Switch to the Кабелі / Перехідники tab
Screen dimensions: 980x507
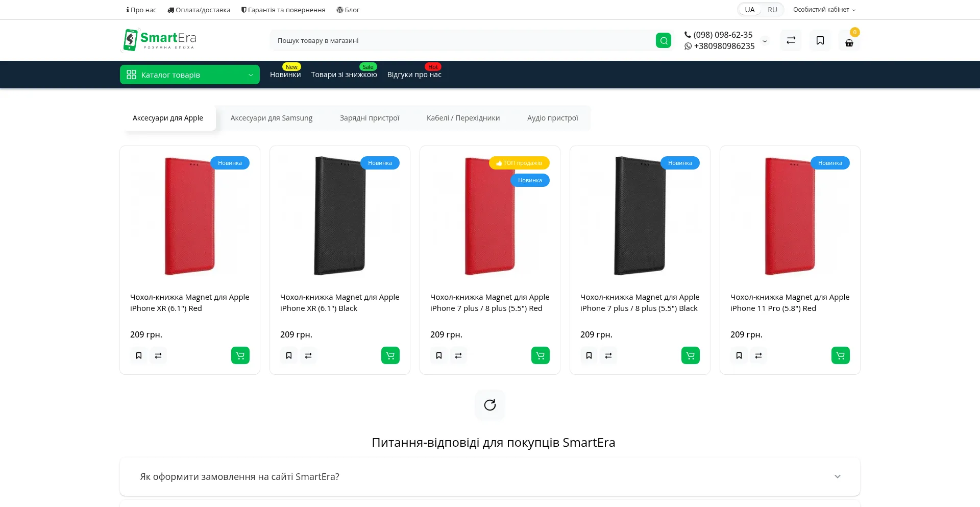tap(463, 118)
